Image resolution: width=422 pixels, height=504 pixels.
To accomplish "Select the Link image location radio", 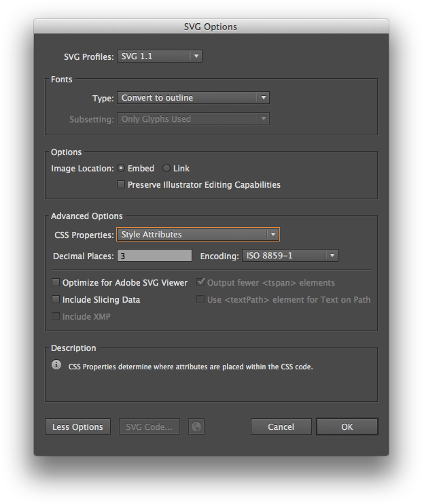I will coord(166,168).
